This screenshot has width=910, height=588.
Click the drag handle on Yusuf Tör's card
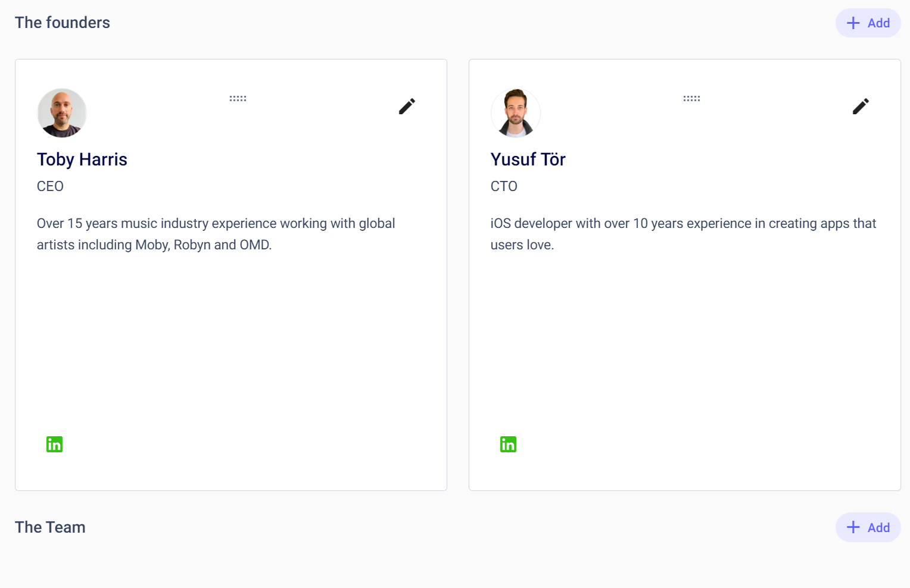691,99
